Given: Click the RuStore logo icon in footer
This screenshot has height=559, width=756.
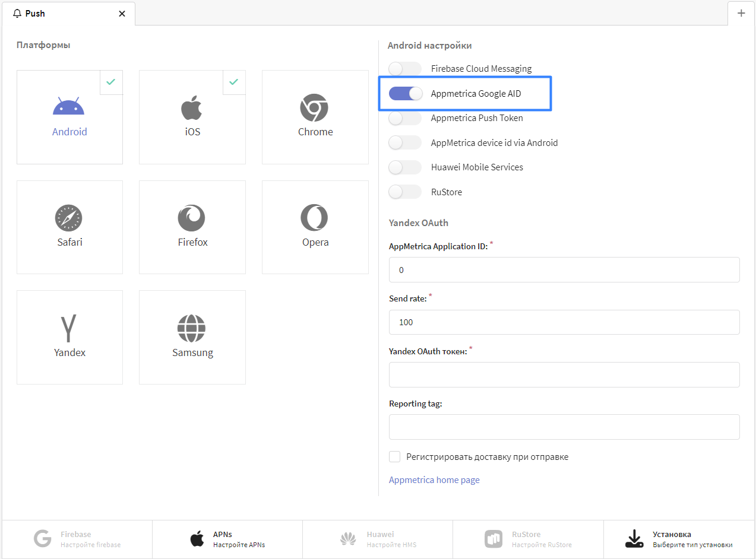Looking at the screenshot, I should click(494, 539).
